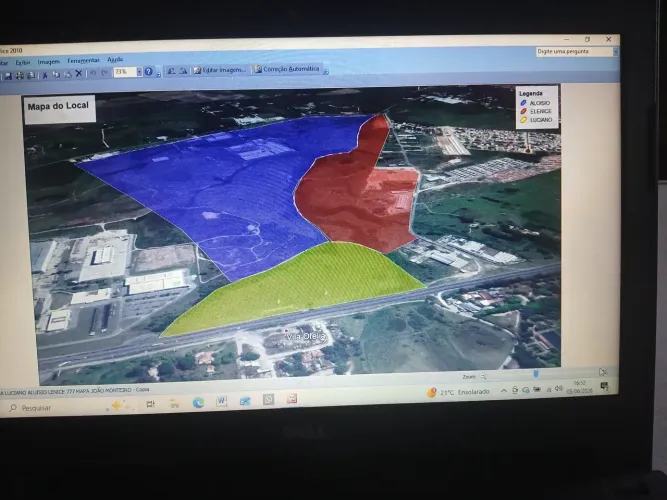This screenshot has height=500, width=667.
Task: Rotate the image right with the toolbar icon
Action: click(x=183, y=71)
